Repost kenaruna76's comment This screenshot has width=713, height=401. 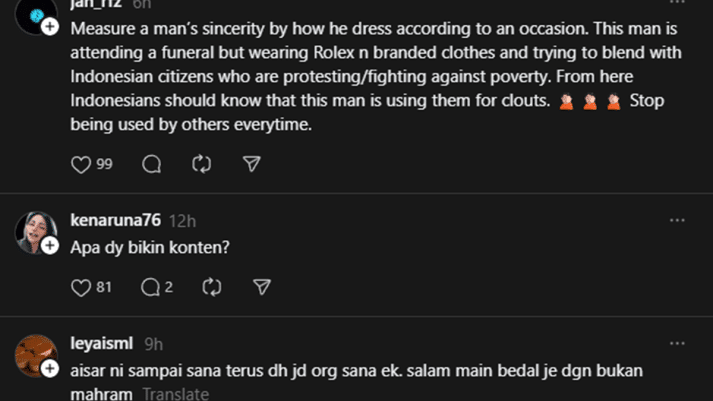tap(211, 288)
